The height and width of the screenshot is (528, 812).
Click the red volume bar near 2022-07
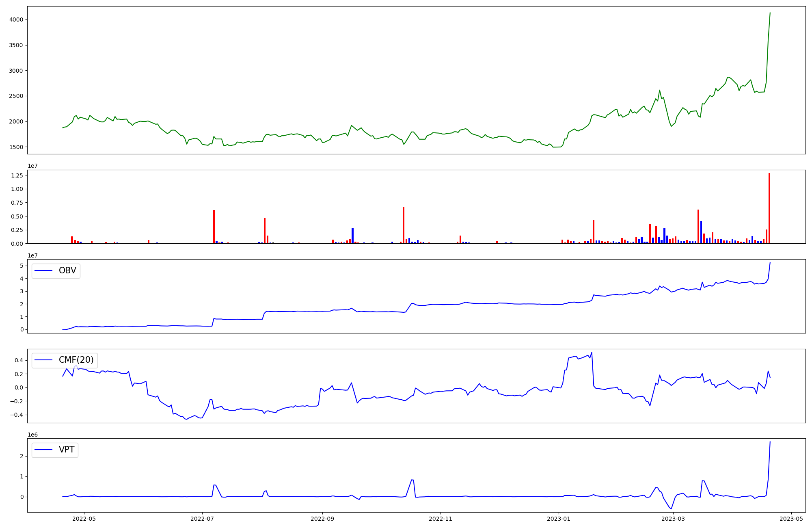point(214,227)
